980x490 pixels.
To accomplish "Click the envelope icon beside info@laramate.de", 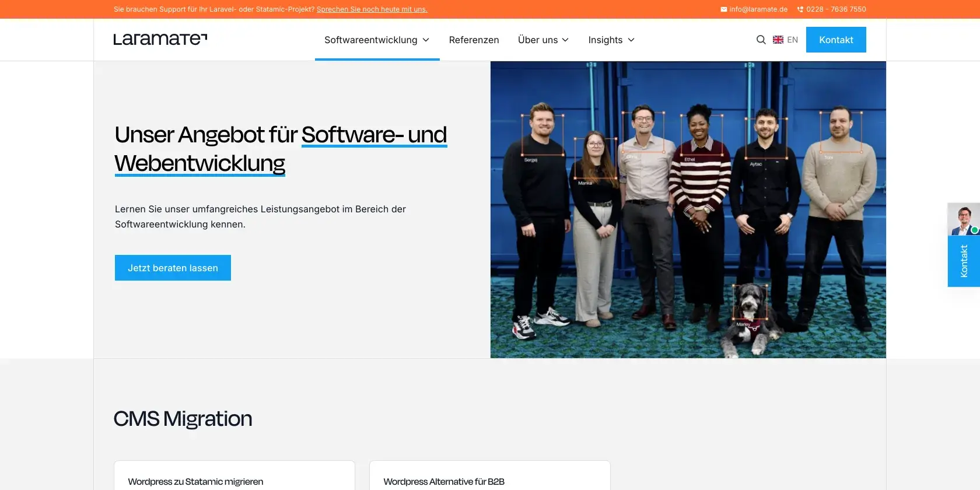I will (x=723, y=9).
